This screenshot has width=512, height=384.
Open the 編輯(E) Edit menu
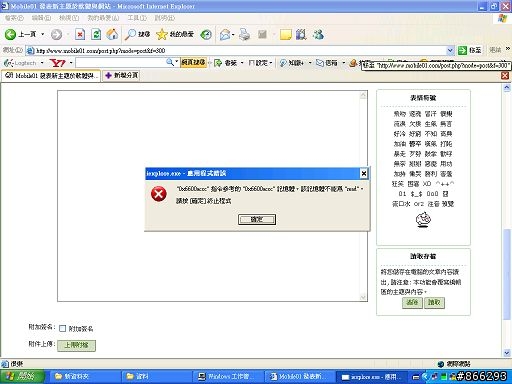[41, 18]
